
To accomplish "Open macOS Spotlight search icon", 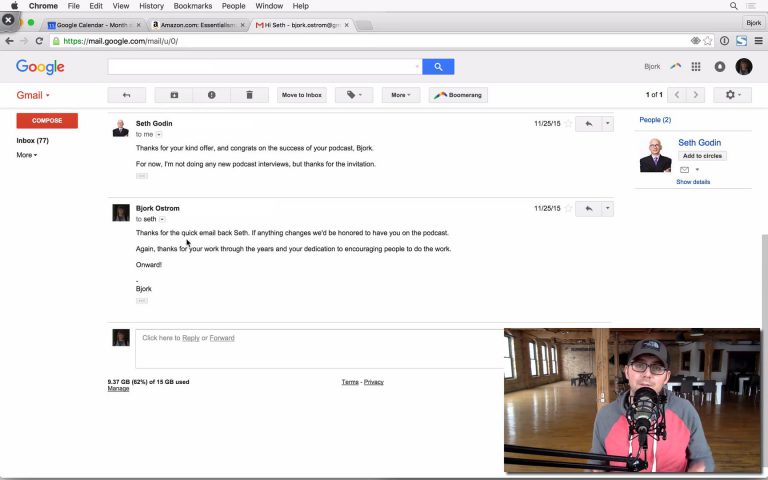I will click(x=733, y=6).
